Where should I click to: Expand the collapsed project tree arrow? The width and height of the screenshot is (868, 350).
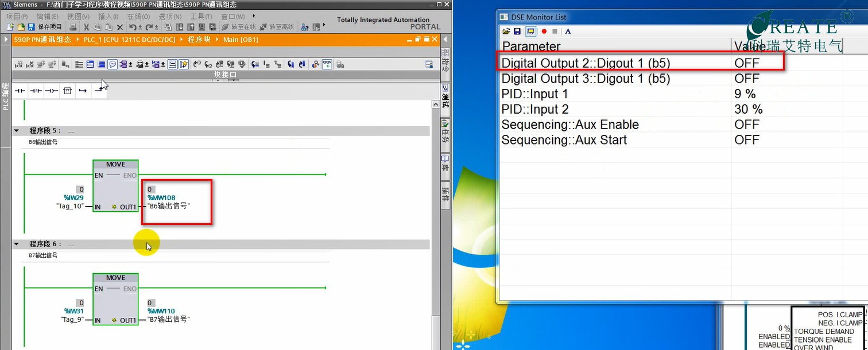tap(6, 40)
